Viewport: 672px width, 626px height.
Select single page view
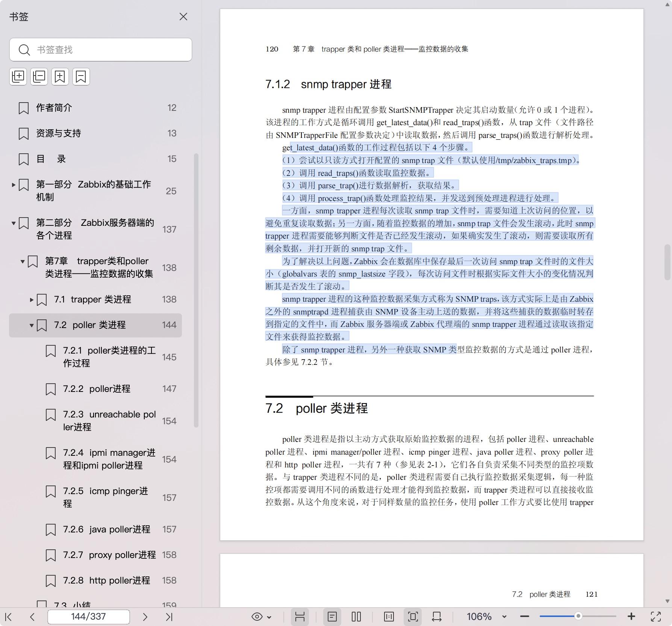tap(332, 617)
